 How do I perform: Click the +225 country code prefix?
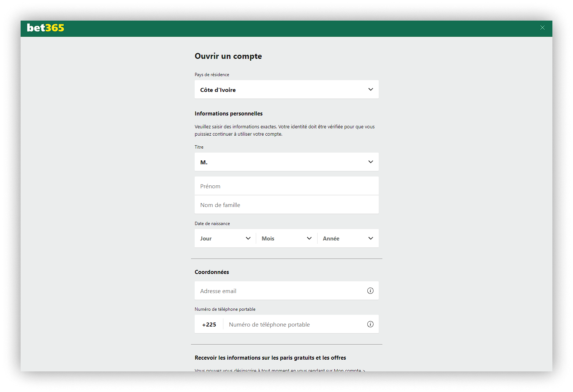[x=209, y=324]
